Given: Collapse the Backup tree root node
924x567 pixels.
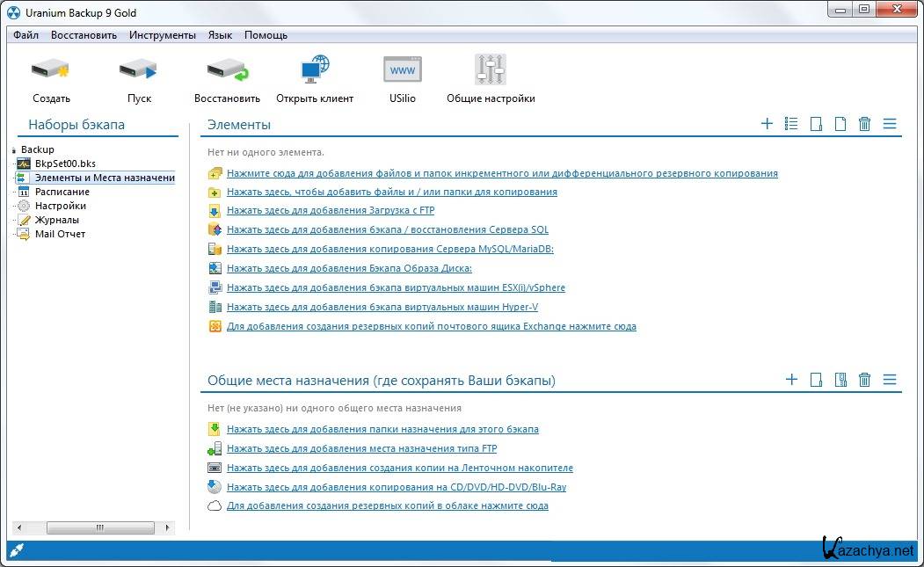Looking at the screenshot, I should (14, 150).
